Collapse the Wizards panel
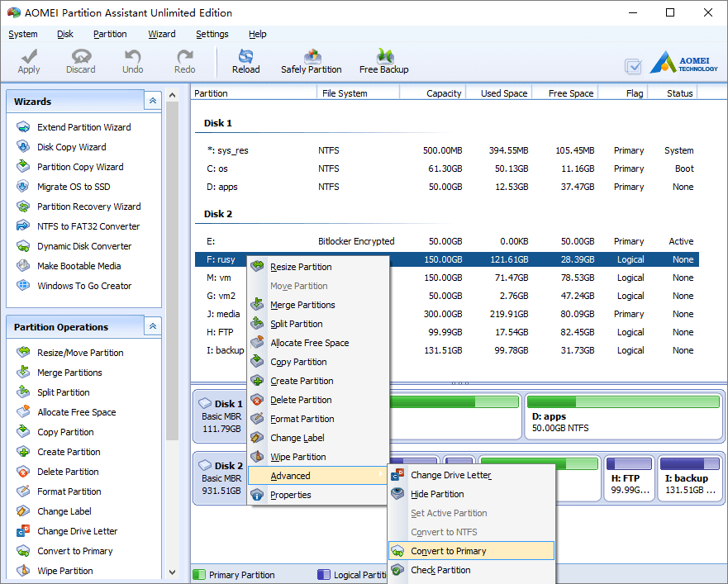 point(152,101)
